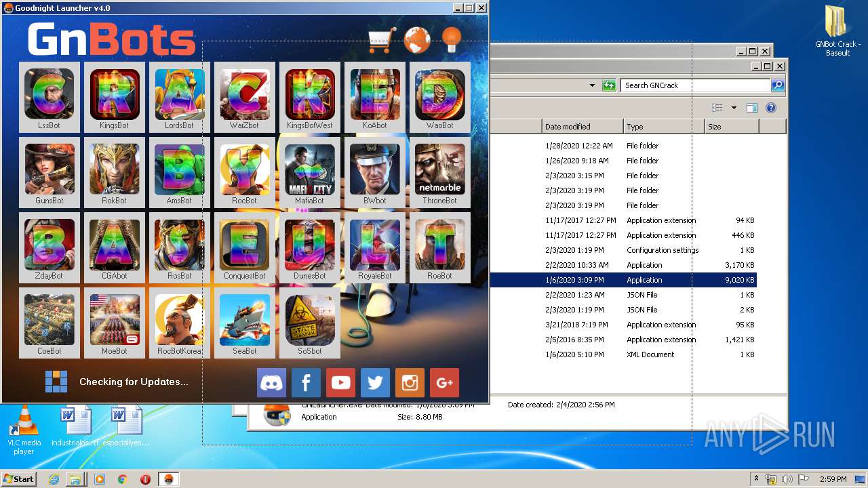The image size is (868, 488).
Task: Open the Start menu
Action: (x=19, y=479)
